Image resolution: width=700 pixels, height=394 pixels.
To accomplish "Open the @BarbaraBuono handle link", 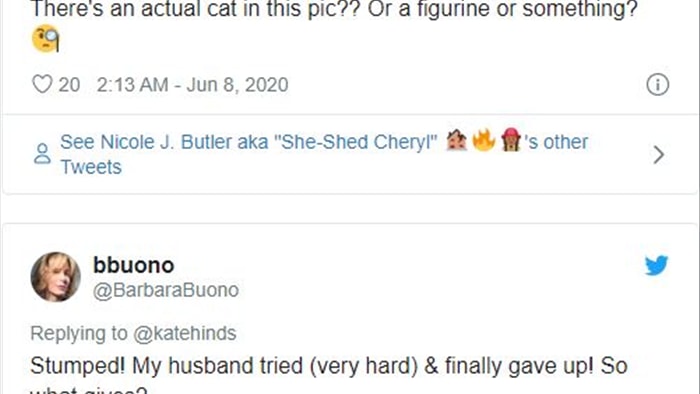I will tap(166, 290).
